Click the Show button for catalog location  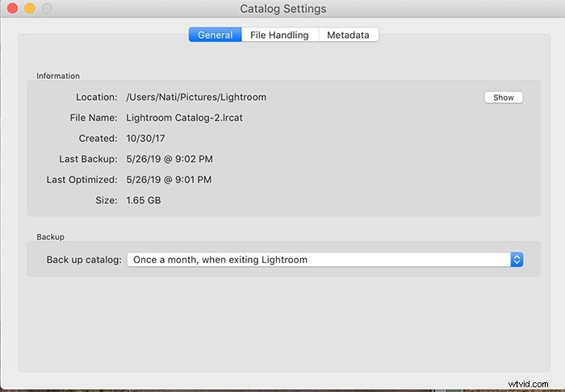point(504,97)
